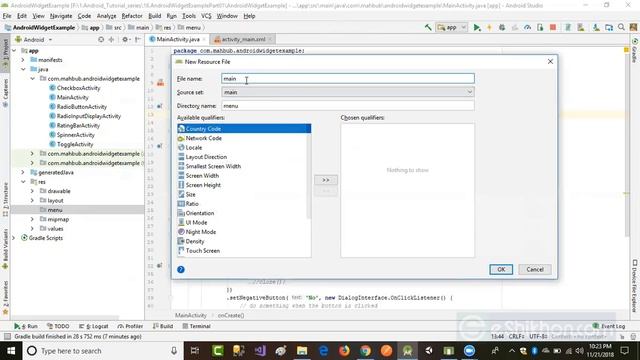Screen dimensions: 640x360
Task: Select the Layout Direction qualifier
Action: 244,157
